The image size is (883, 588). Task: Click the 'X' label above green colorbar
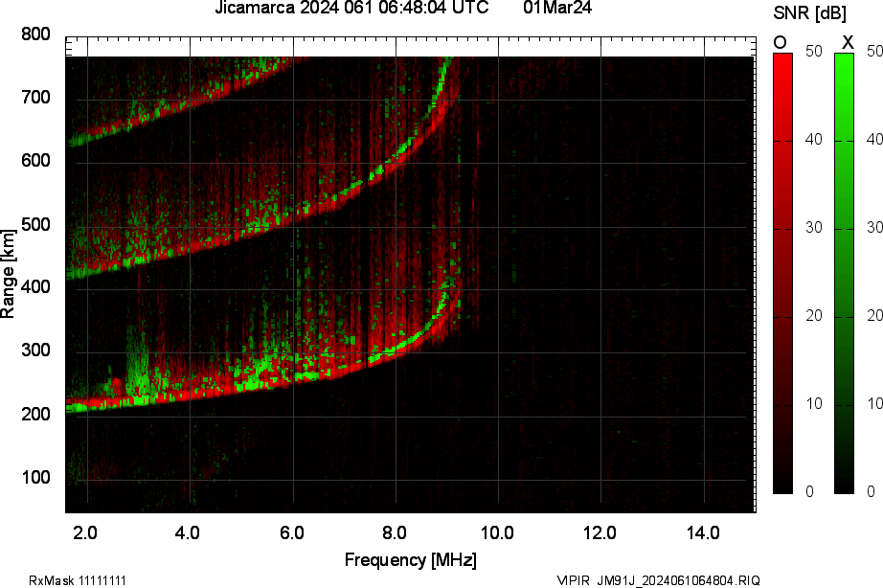point(847,42)
